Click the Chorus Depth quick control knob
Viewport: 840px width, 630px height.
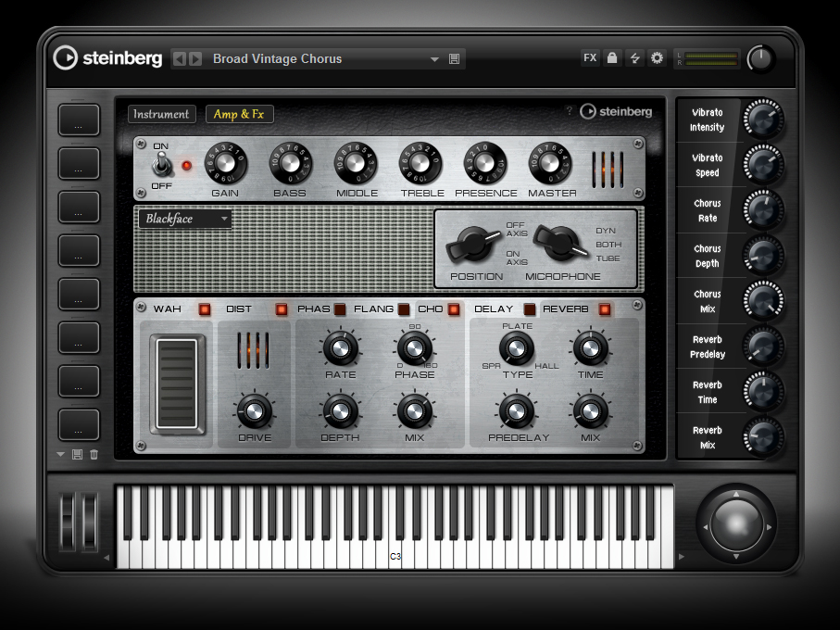(763, 256)
